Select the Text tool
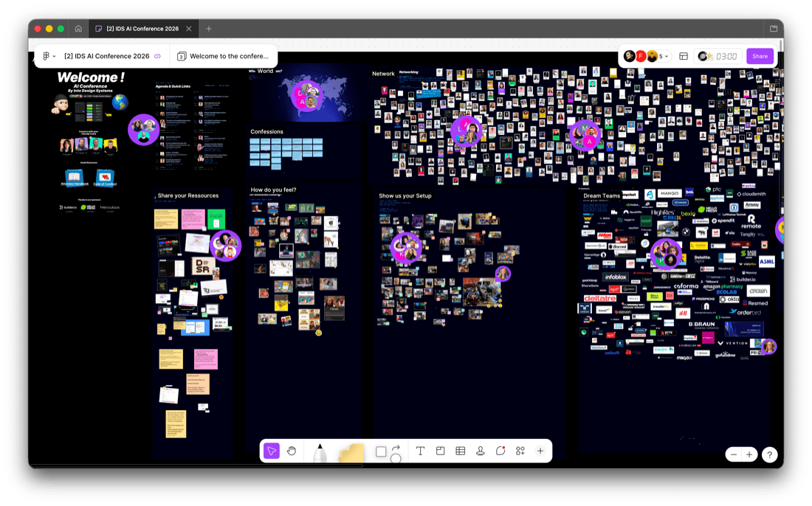This screenshot has height=506, width=812. (420, 451)
